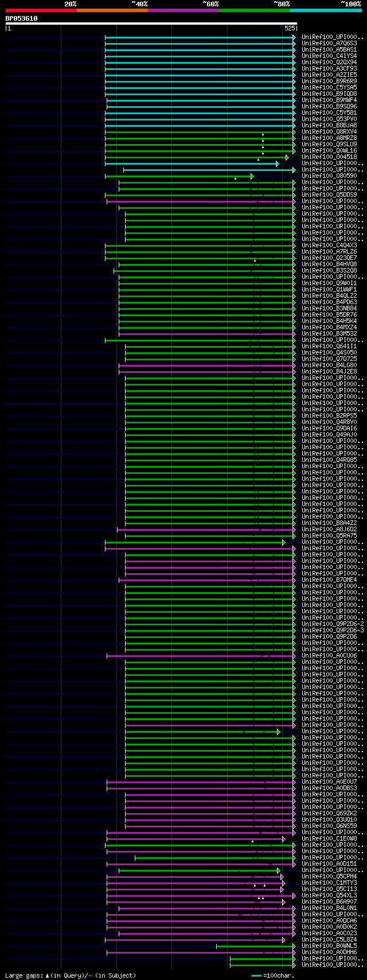Image resolution: width=367 pixels, height=980 pixels.
Task: Select label UniRef100_Q54XL3
Action: (x=329, y=895)
